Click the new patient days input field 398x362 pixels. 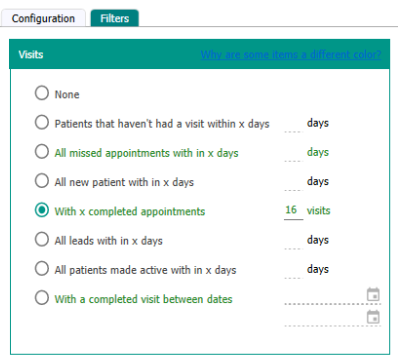pyautogui.click(x=293, y=183)
